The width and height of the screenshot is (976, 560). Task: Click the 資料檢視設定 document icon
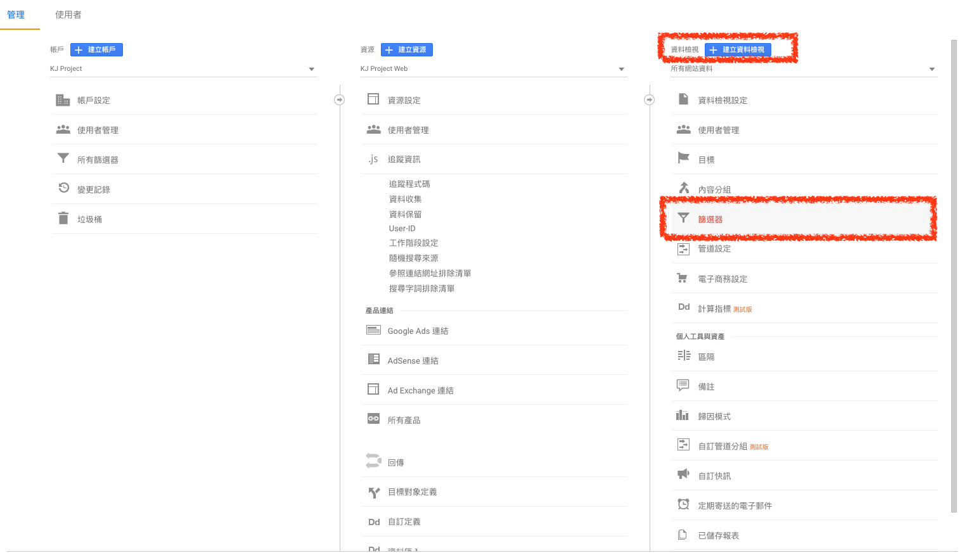pyautogui.click(x=683, y=99)
